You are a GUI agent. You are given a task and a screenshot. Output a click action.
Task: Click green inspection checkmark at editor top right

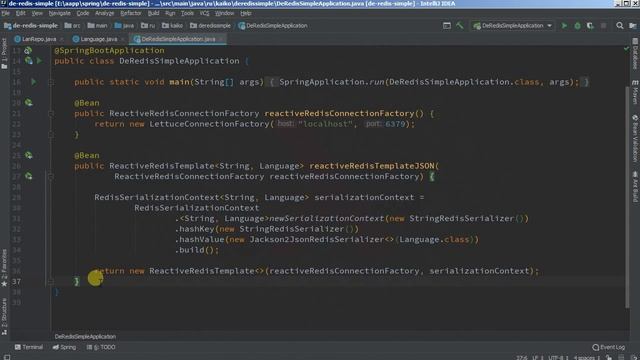point(627,49)
